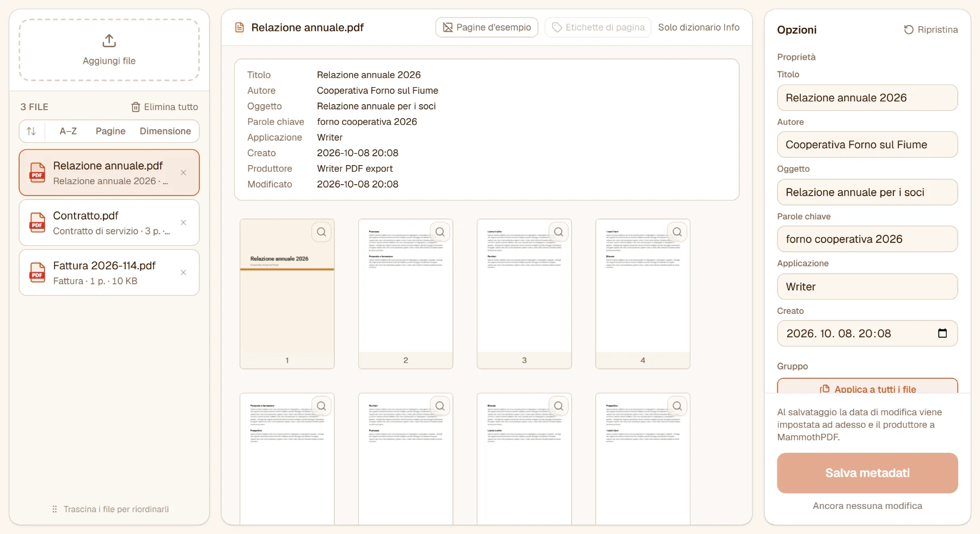Click 'Ancora nessuna modifica' status text

(867, 506)
